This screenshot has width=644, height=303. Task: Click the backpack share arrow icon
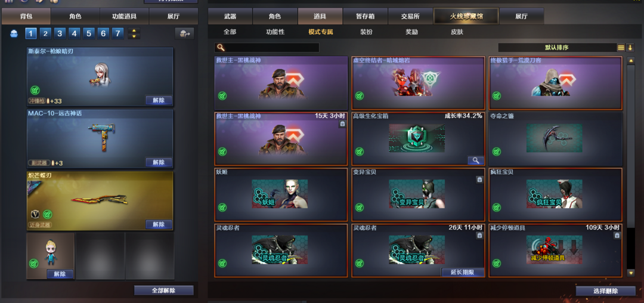click(x=184, y=33)
